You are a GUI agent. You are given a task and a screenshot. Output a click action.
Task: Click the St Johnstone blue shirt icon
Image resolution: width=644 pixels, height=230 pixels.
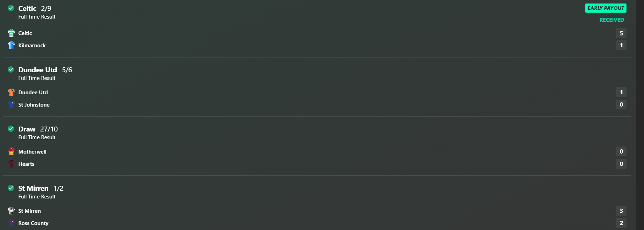11,104
